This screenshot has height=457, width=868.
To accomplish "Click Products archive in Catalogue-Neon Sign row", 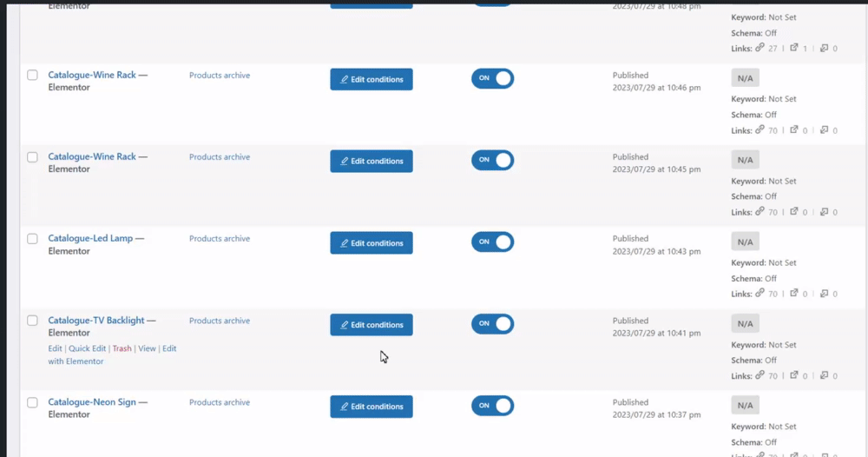I will 220,403.
